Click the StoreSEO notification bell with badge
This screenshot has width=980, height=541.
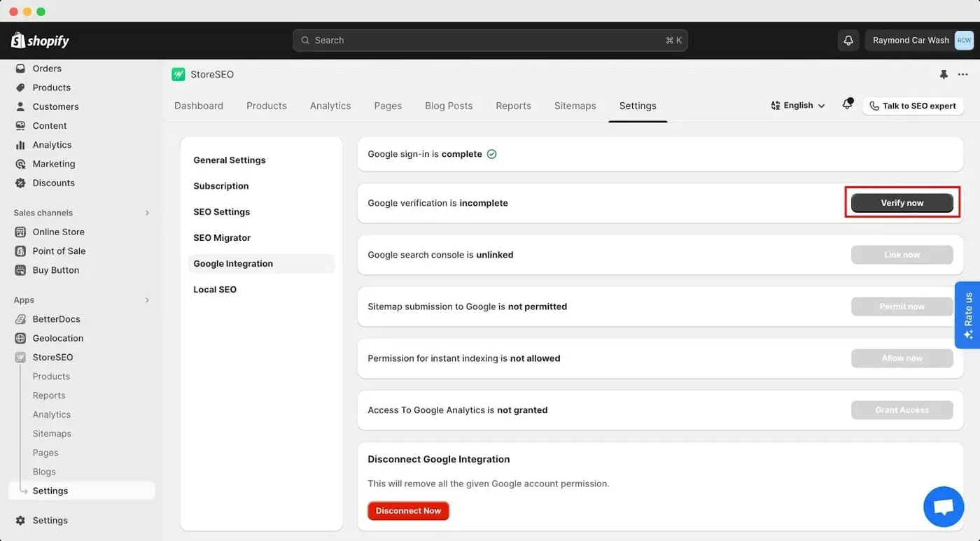(x=847, y=104)
